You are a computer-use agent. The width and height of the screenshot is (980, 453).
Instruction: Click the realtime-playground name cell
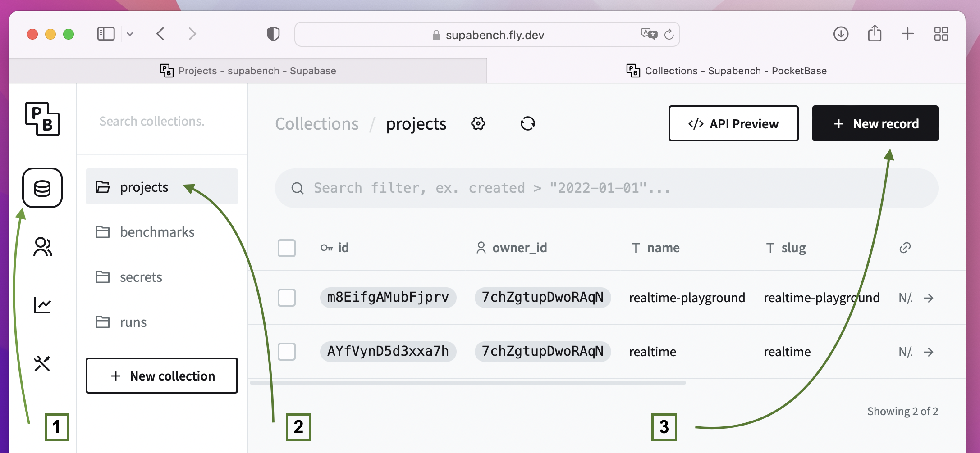687,298
